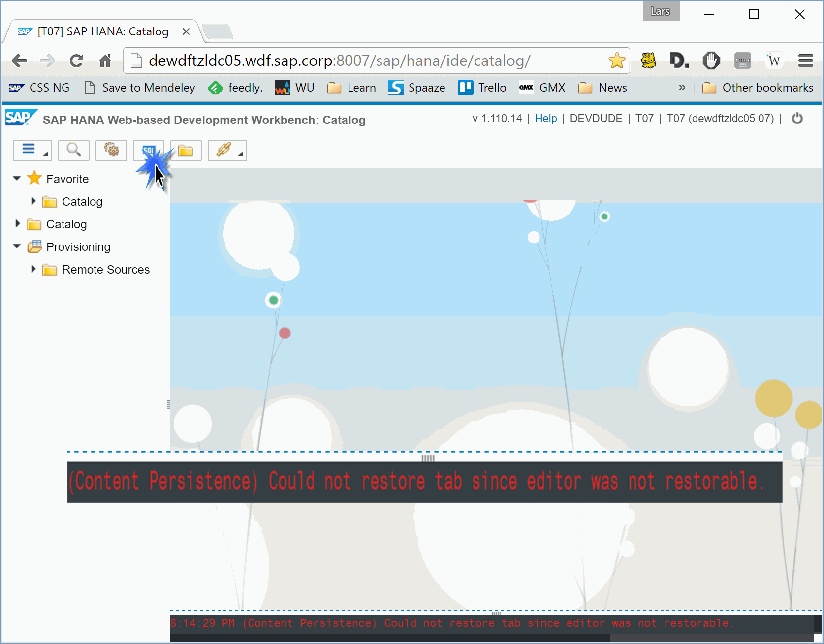Show more bookmarks via the chevron
824x644 pixels.
pyautogui.click(x=682, y=88)
